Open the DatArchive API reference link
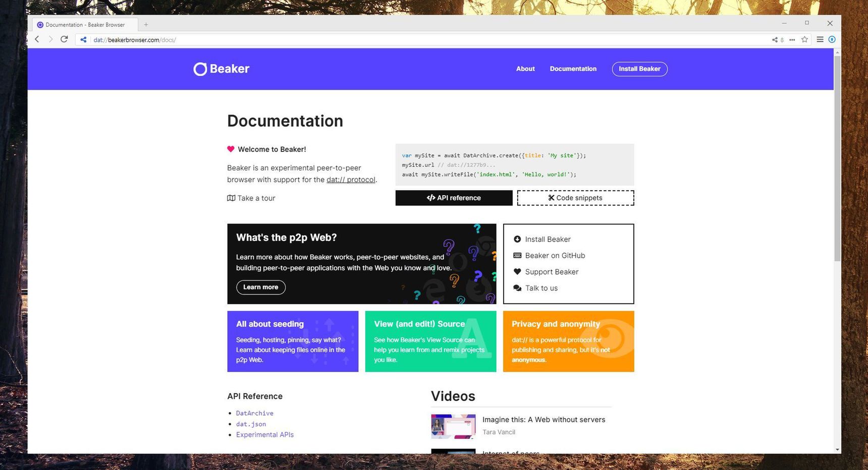The height and width of the screenshot is (470, 868). click(x=255, y=413)
